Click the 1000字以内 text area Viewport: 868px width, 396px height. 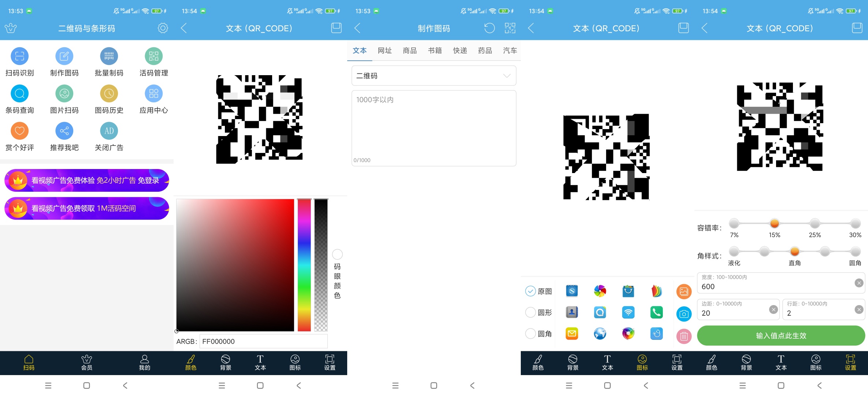tap(434, 128)
